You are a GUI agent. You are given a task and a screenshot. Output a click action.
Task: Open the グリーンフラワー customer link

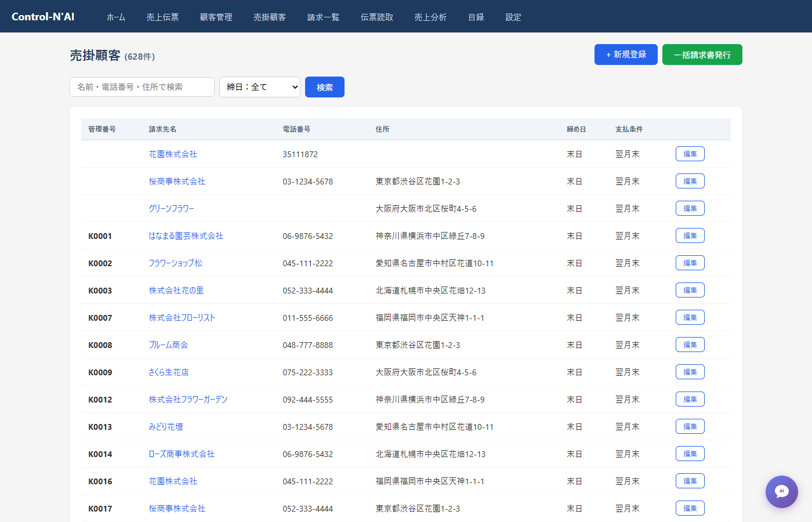[171, 209]
